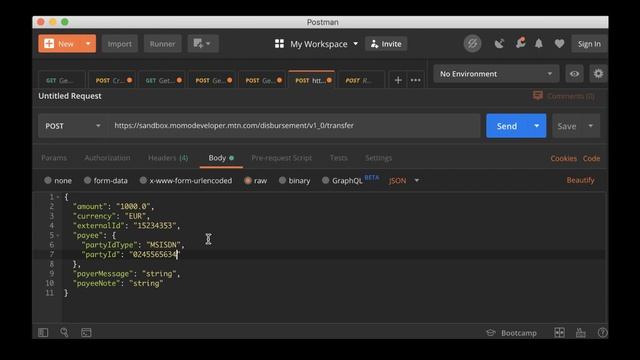Open the Save button dropdown arrow
The width and height of the screenshot is (640, 360).
click(591, 126)
